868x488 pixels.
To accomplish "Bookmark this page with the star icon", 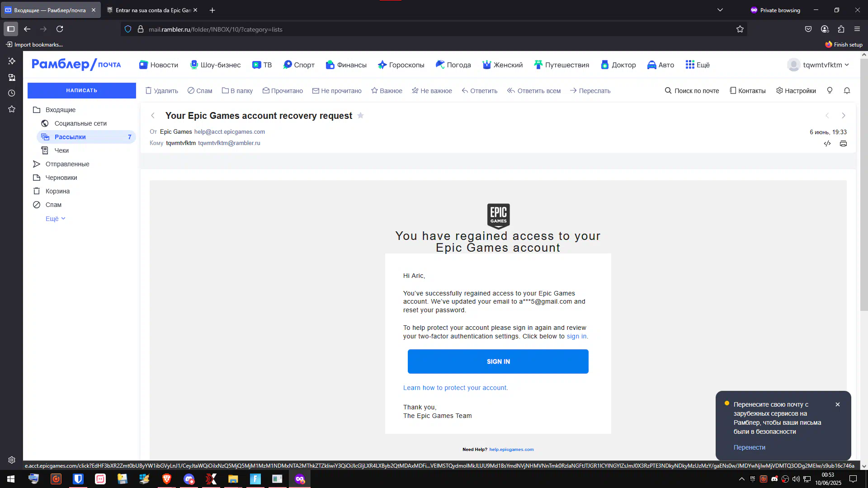I will [740, 29].
